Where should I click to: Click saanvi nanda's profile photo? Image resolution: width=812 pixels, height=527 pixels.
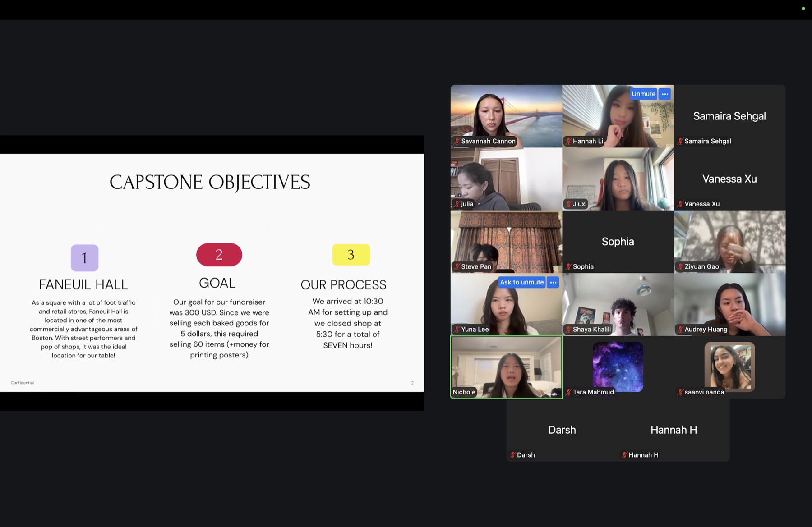pos(730,366)
